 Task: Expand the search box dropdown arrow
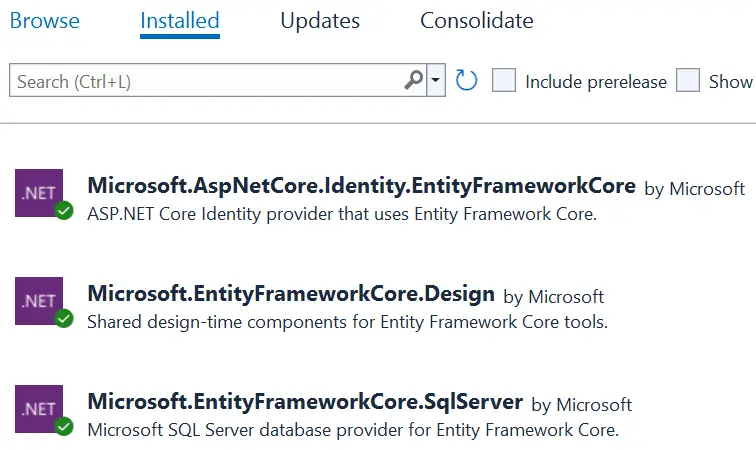tap(436, 80)
